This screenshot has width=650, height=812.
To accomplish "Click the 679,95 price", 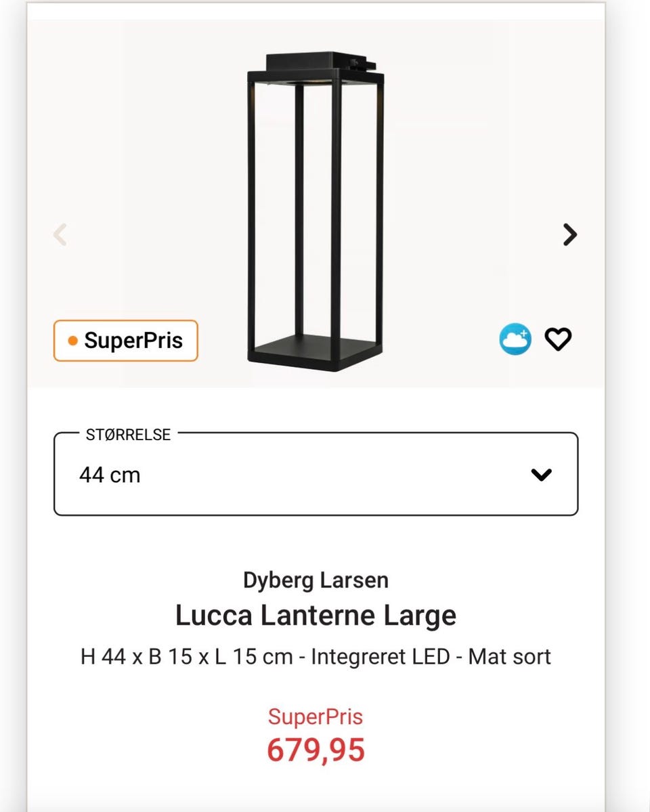I will (x=316, y=750).
